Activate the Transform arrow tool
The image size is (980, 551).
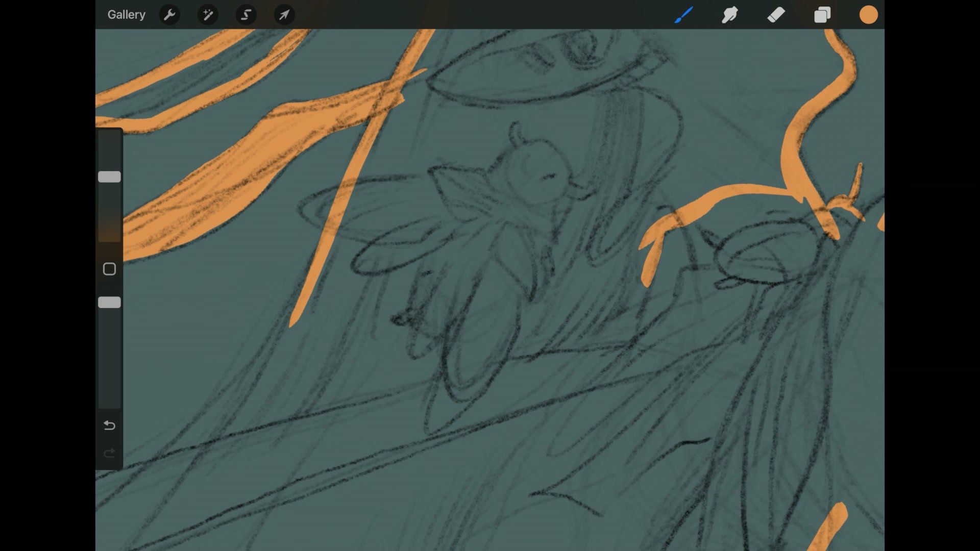coord(284,15)
